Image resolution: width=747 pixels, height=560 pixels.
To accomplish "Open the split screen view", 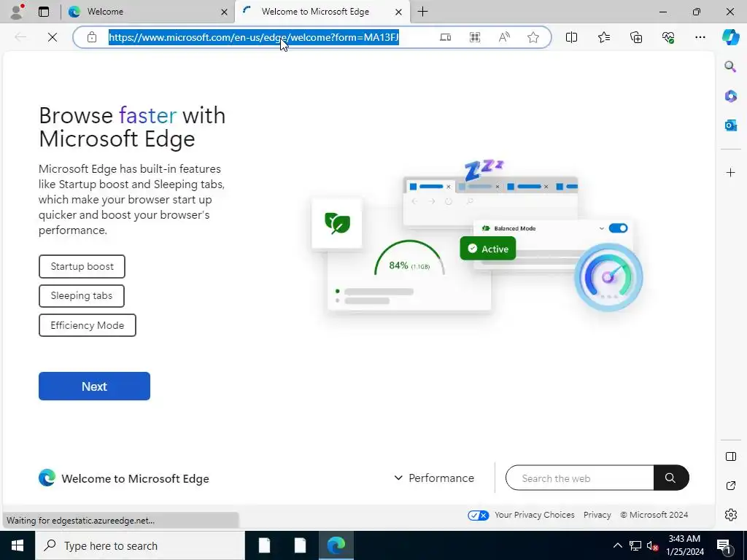I will (572, 37).
